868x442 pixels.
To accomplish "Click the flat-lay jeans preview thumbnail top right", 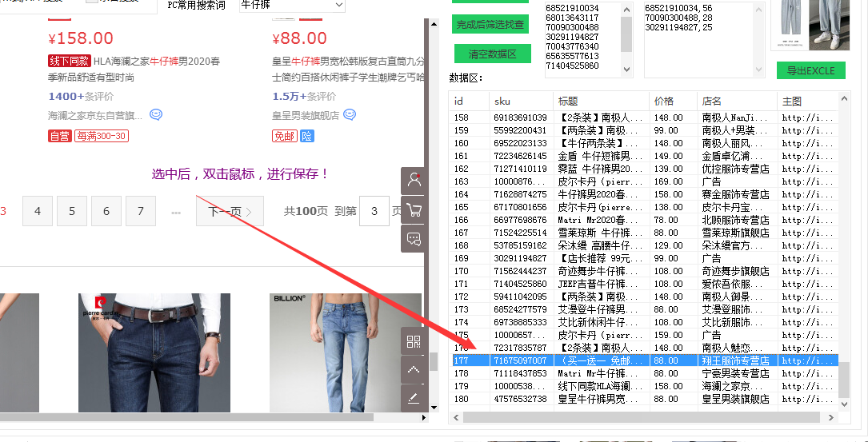I will point(788,24).
